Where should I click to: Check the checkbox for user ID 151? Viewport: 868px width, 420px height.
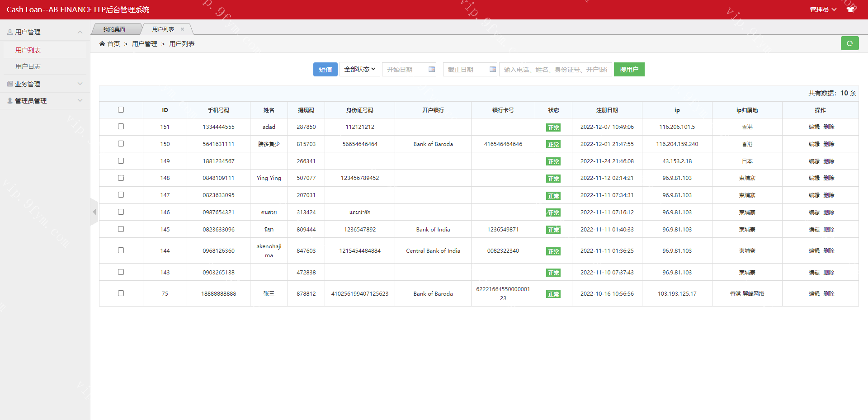click(121, 127)
